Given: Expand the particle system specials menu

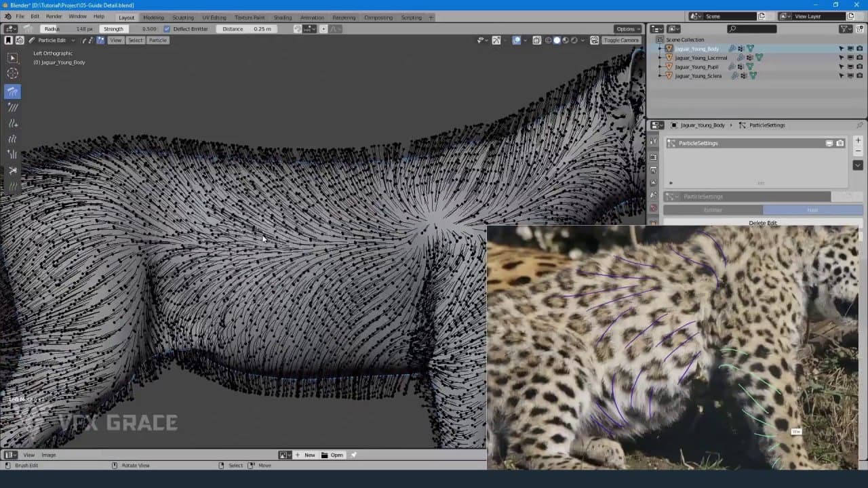Looking at the screenshot, I should click(x=858, y=165).
